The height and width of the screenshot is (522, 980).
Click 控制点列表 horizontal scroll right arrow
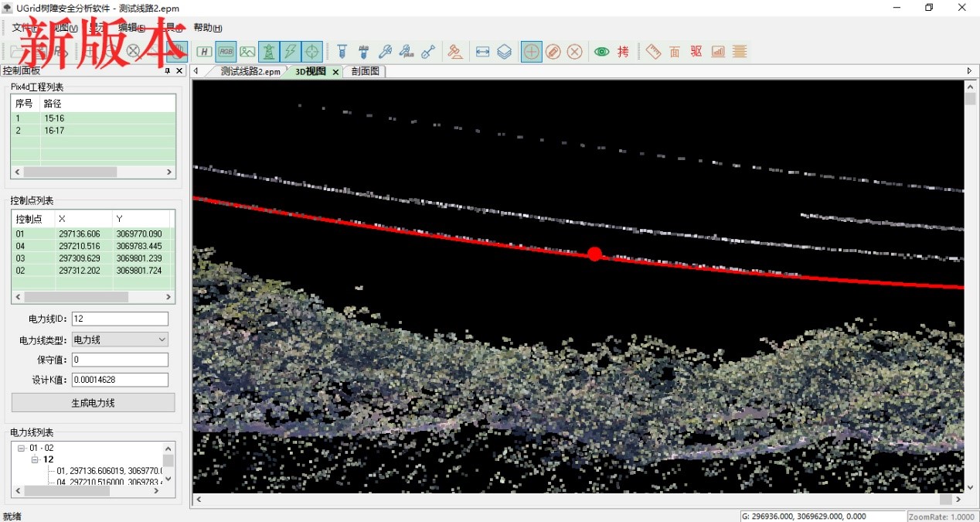[170, 297]
